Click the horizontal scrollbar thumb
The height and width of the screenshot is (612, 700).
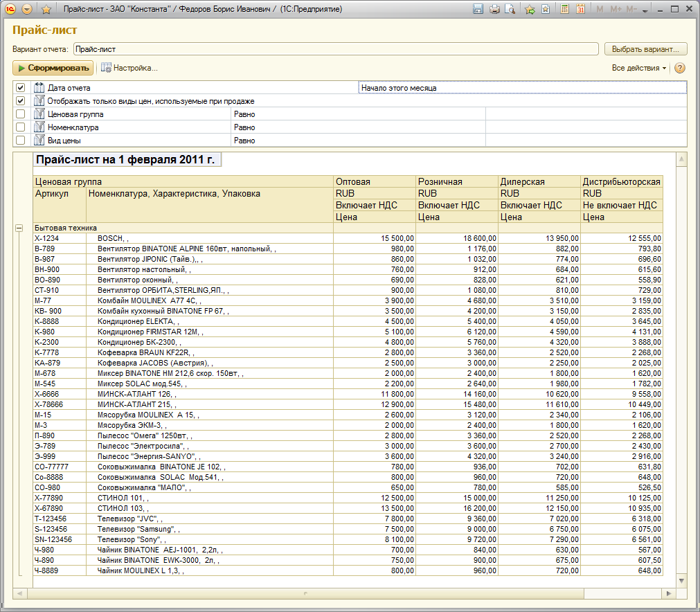(x=306, y=594)
